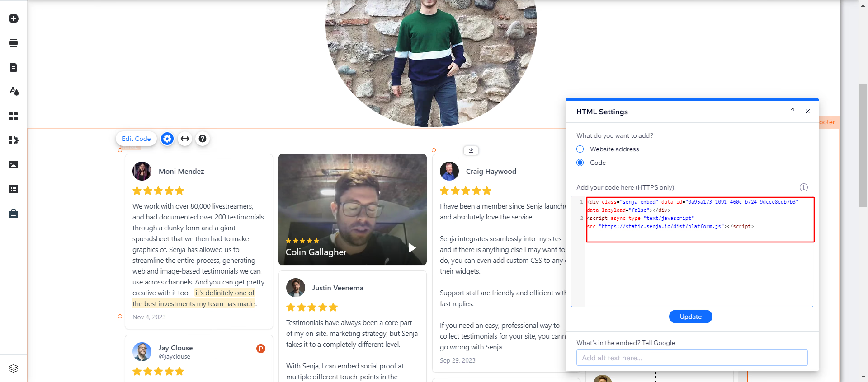Open the Add Section sidebar icon

pos(14,43)
